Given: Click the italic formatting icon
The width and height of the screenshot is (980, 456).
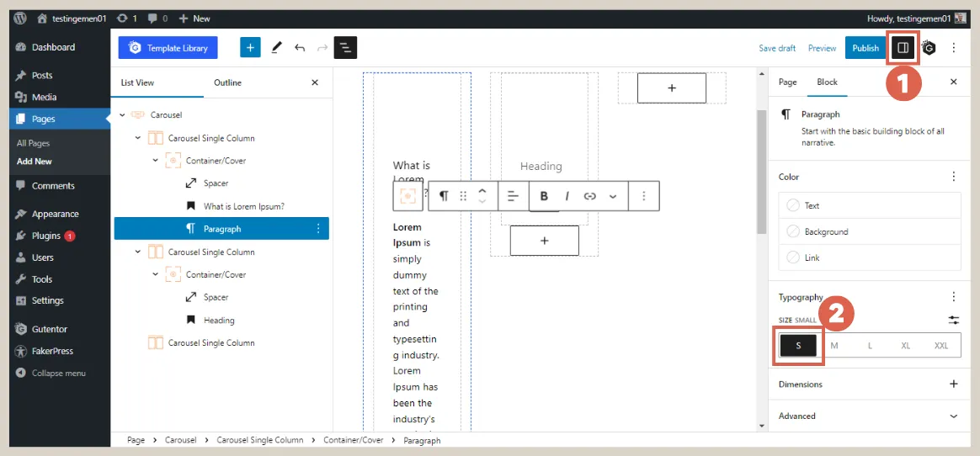Looking at the screenshot, I should coord(567,196).
